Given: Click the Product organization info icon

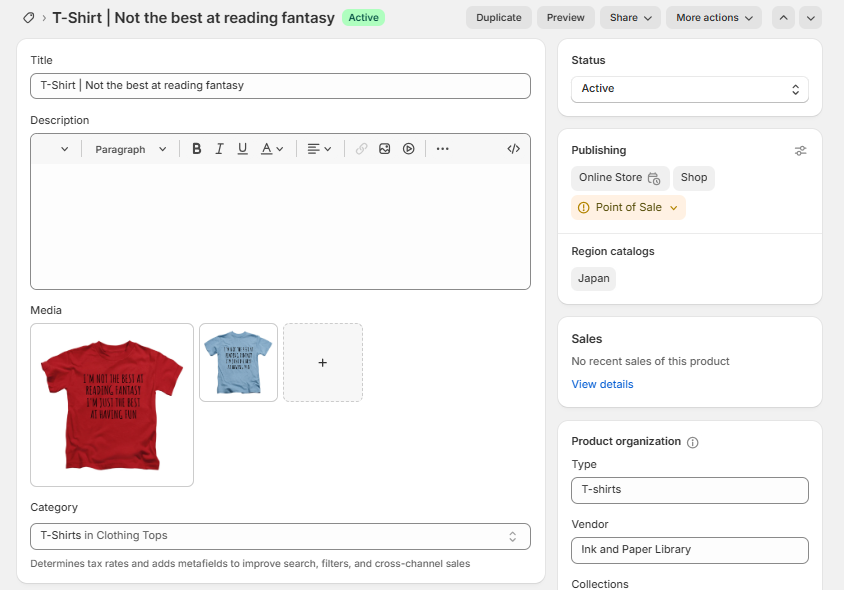Looking at the screenshot, I should (693, 442).
